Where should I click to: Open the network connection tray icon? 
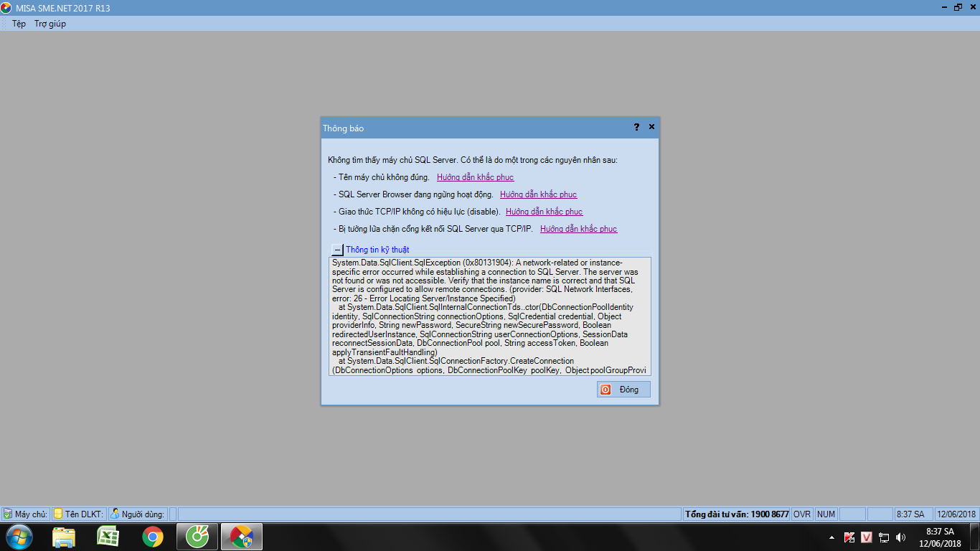884,537
